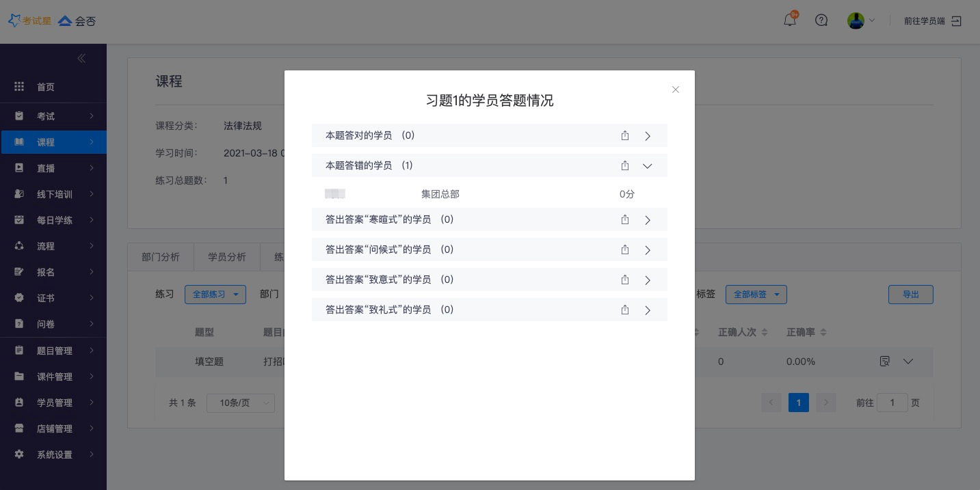Click the 前往学员端 link
The height and width of the screenshot is (490, 980).
tap(924, 21)
